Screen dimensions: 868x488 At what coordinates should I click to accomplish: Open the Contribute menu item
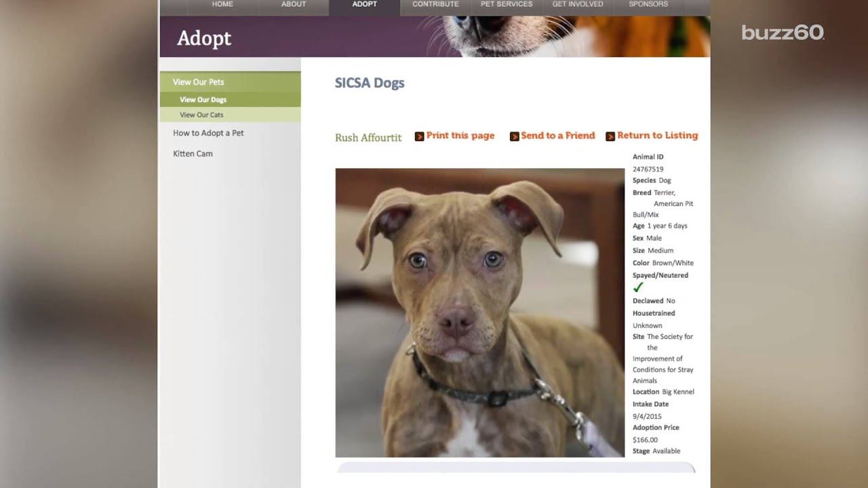coord(435,5)
